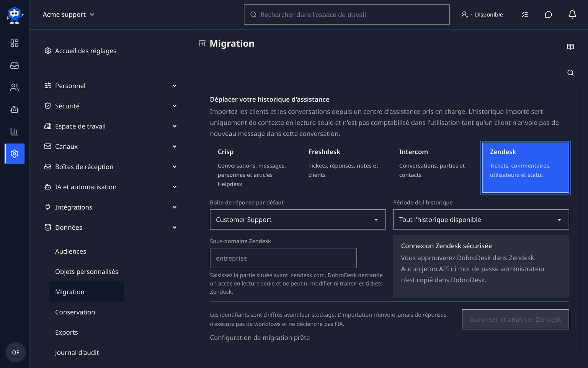Open the task checklist icon in top bar
588x368 pixels.
[x=524, y=15]
